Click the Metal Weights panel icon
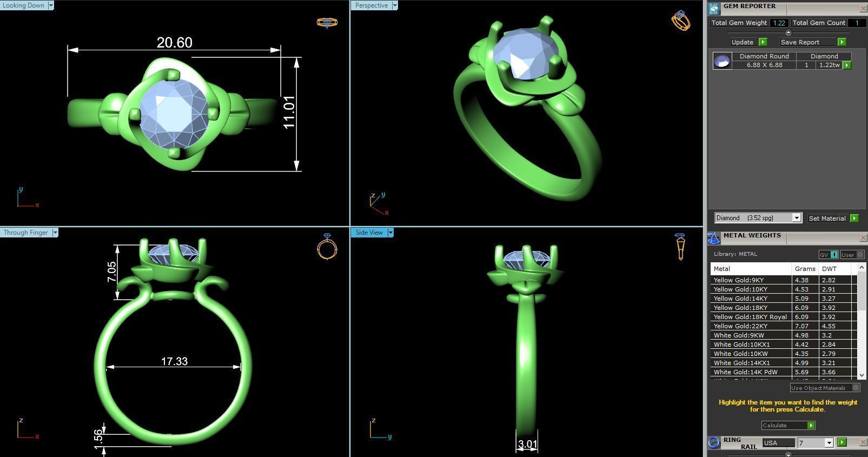 (x=714, y=239)
